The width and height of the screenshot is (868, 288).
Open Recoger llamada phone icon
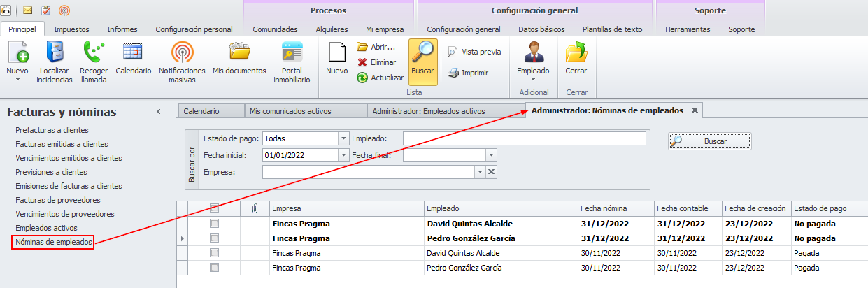[93, 53]
